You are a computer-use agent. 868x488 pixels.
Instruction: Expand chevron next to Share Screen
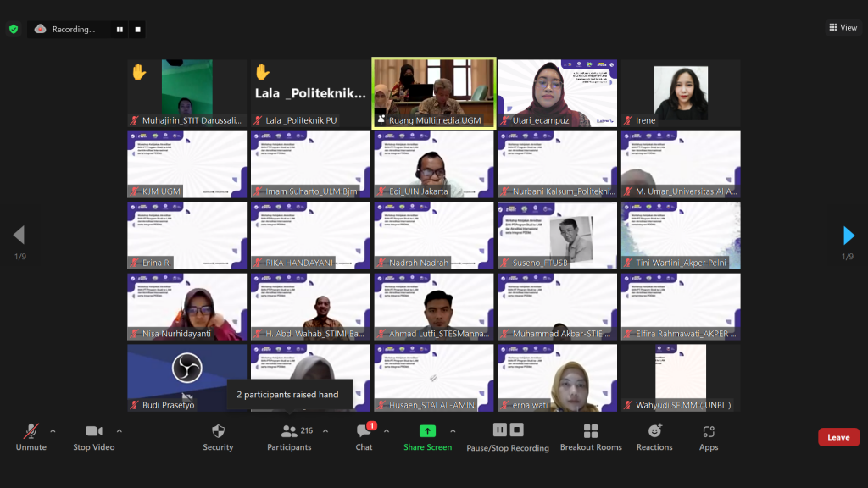(453, 431)
